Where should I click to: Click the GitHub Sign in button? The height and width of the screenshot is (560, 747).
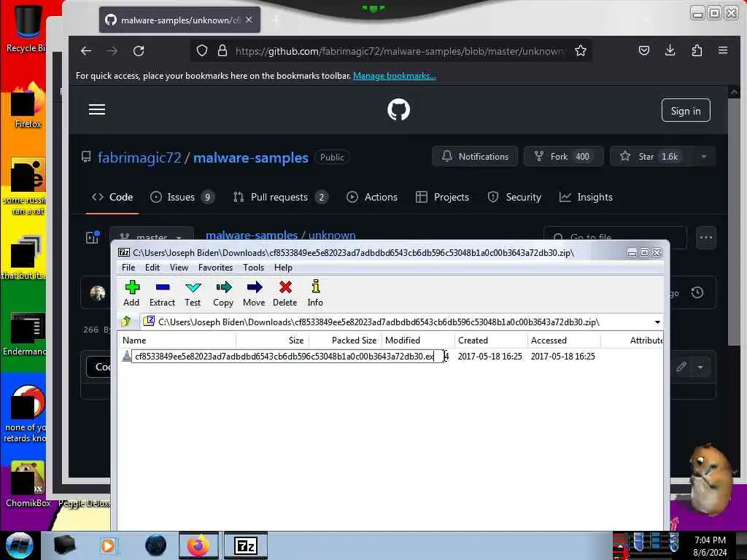[x=686, y=111]
